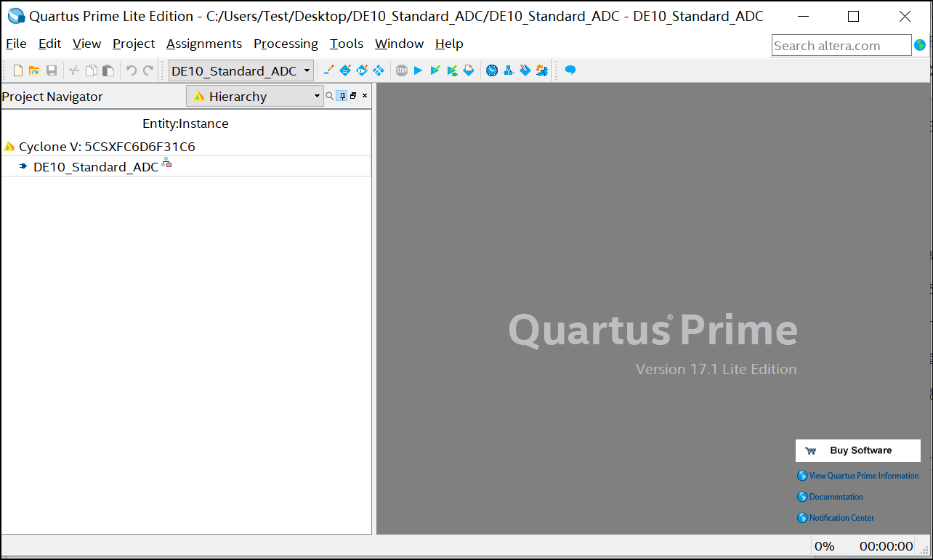Open the Assignments menu
The height and width of the screenshot is (560, 933).
click(204, 44)
